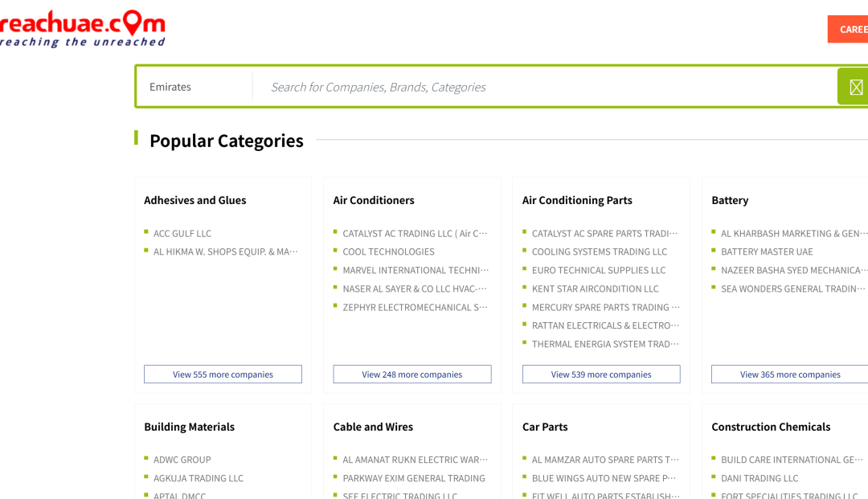
Task: Open the COOL TECHNOLOGIES company link
Action: pos(388,252)
